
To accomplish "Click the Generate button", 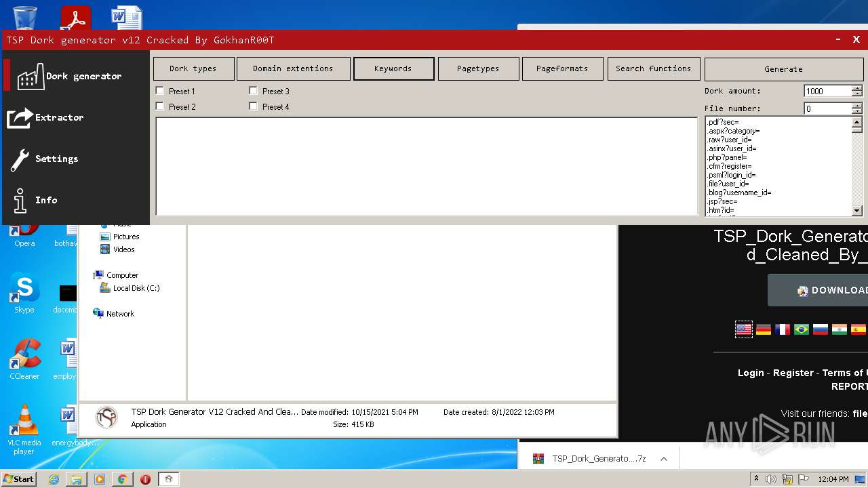I will 783,69.
